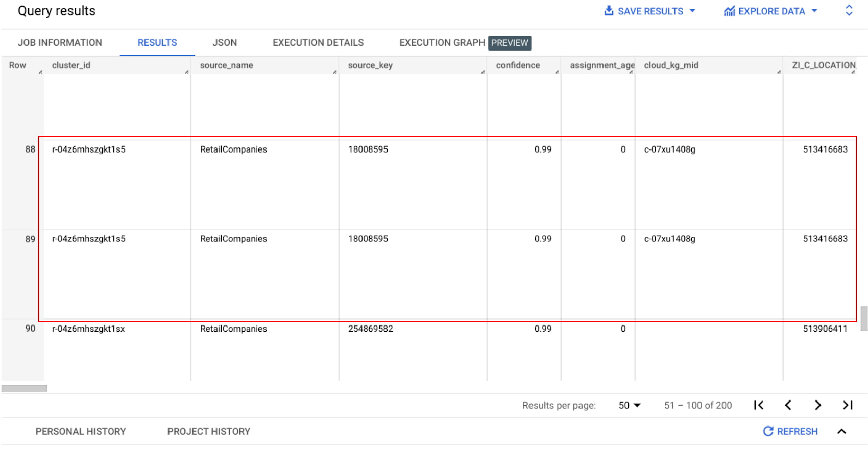Click row number 89
This screenshot has height=451, width=868.
tap(30, 239)
